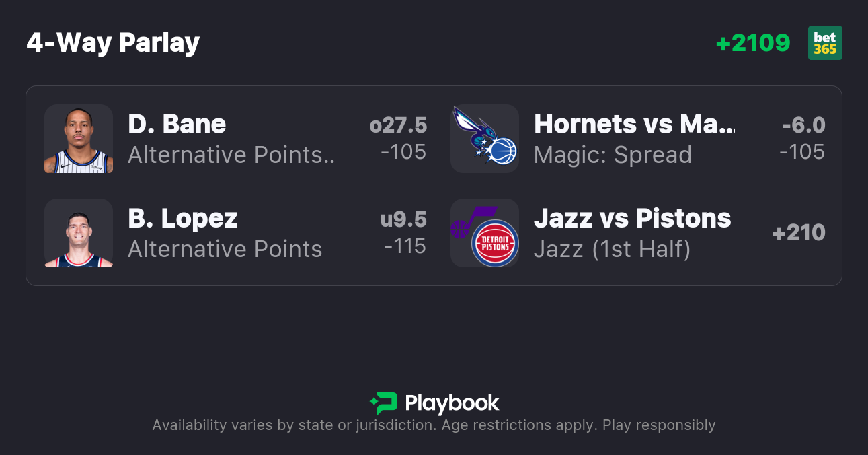The width and height of the screenshot is (868, 455).
Task: Click the Magic: Spread bet description
Action: pyautogui.click(x=613, y=155)
